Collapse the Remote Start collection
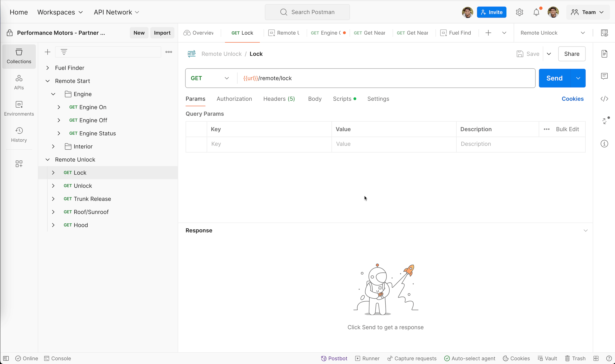The image size is (615, 364). click(48, 81)
